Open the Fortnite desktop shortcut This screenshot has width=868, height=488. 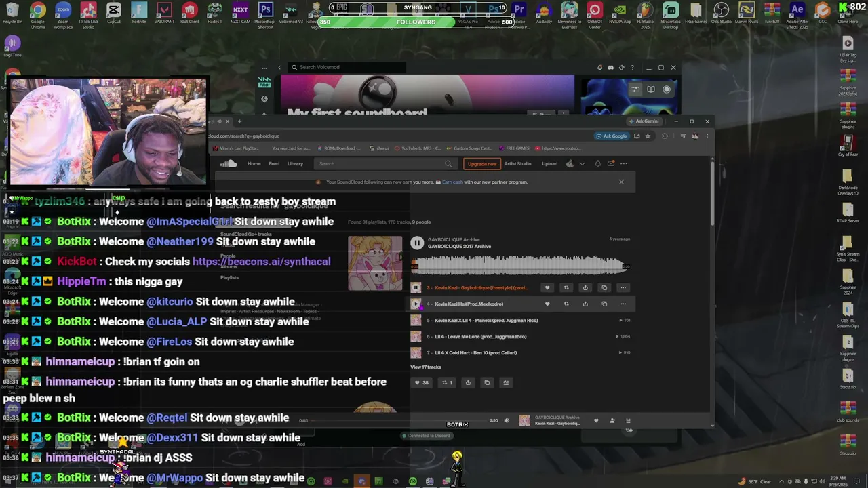coord(139,14)
